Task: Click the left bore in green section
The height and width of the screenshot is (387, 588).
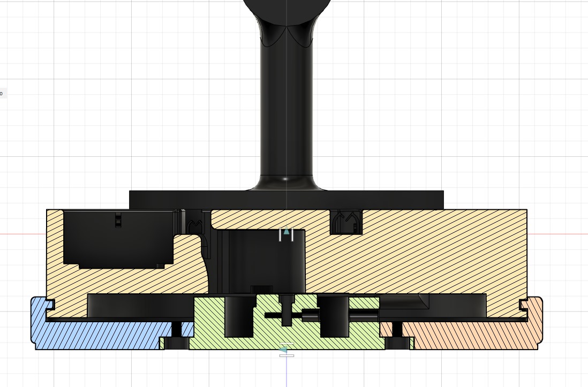Action: click(x=237, y=316)
